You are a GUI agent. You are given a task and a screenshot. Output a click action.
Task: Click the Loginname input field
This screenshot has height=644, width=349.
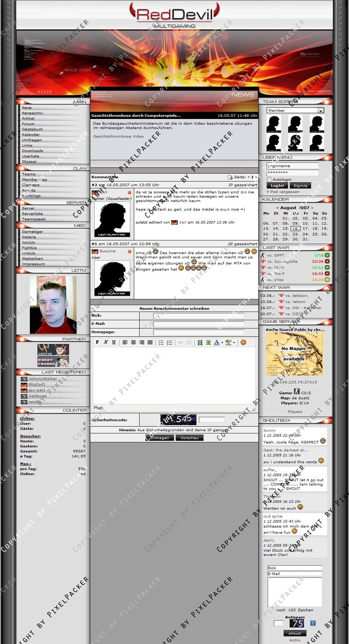[293, 166]
